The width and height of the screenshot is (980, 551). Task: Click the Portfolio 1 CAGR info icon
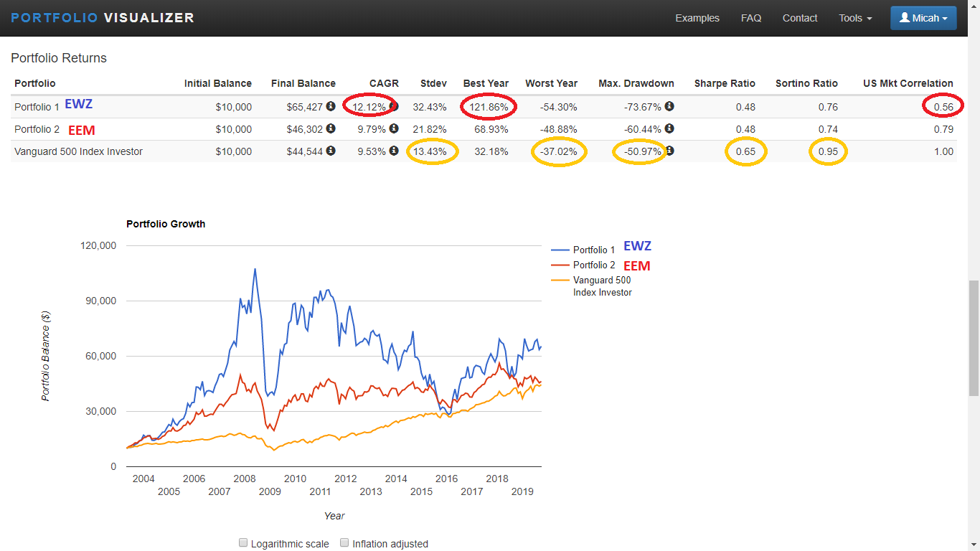coord(394,106)
